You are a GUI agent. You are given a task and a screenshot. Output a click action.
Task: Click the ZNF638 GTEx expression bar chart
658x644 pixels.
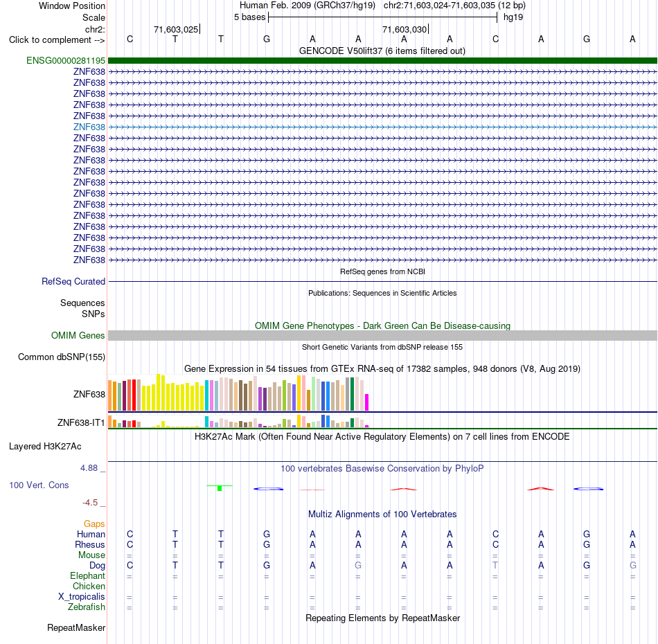pyautogui.click(x=238, y=392)
